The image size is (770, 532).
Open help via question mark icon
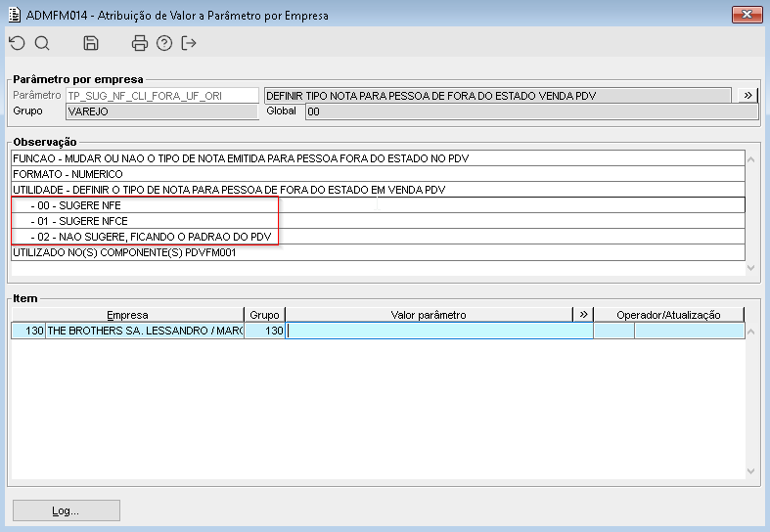click(x=164, y=43)
